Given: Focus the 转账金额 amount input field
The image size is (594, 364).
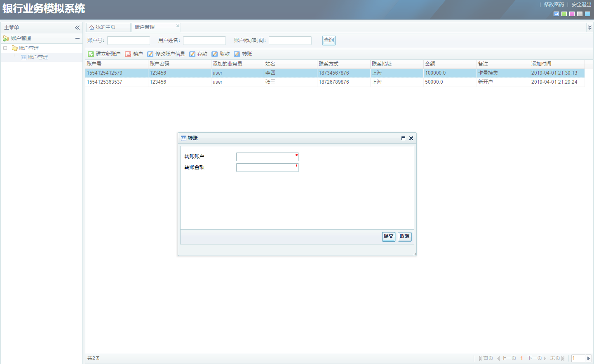Looking at the screenshot, I should click(x=266, y=167).
